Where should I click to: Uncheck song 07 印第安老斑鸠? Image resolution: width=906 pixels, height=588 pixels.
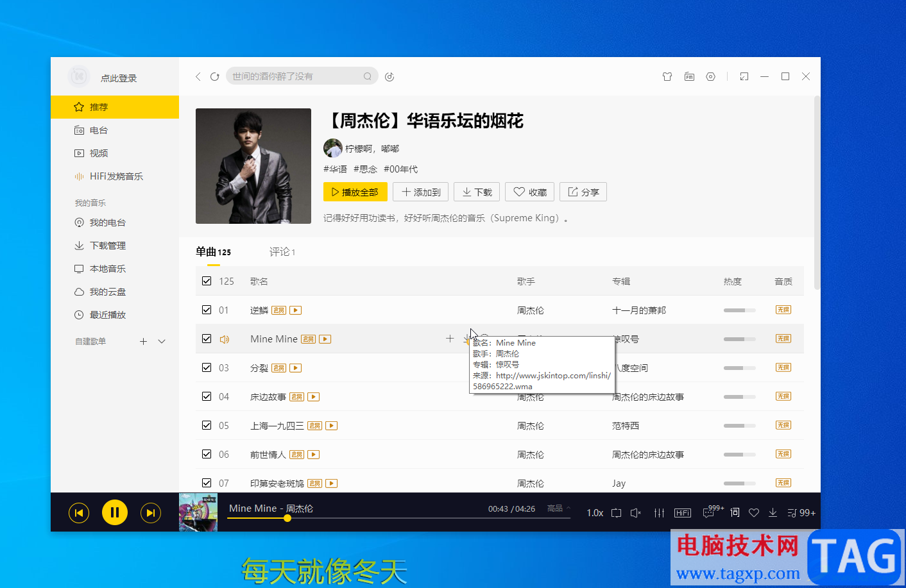(207, 483)
